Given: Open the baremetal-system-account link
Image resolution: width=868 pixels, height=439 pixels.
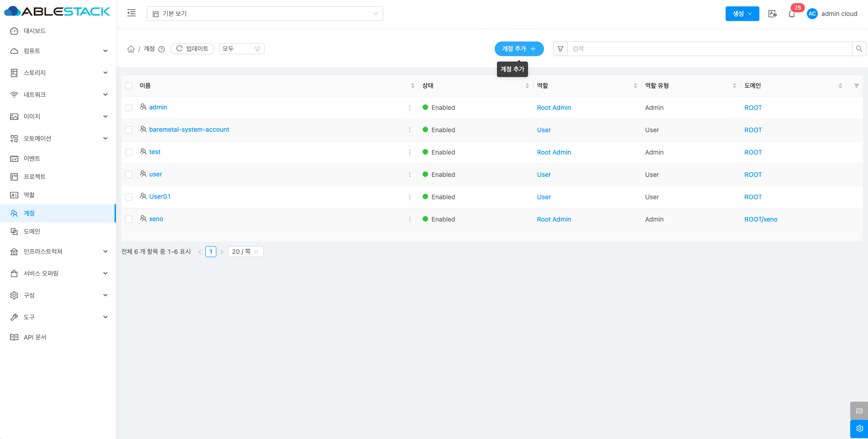Looking at the screenshot, I should [x=189, y=129].
